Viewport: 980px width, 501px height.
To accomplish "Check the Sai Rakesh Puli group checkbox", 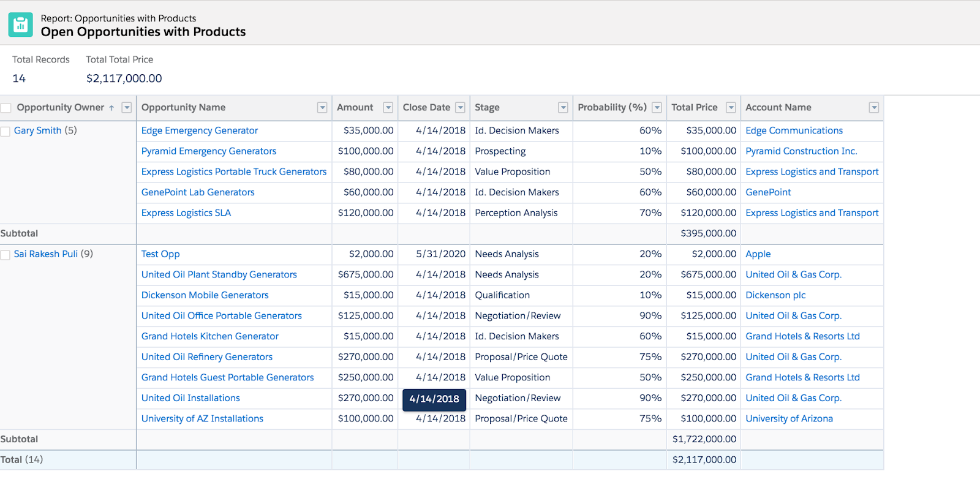I will coord(6,255).
